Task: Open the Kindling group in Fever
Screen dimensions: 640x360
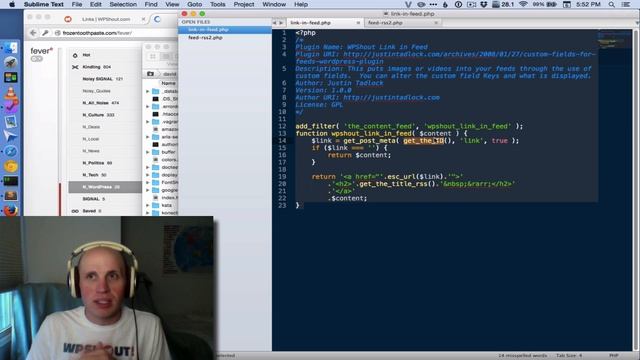Action: pos(105,67)
